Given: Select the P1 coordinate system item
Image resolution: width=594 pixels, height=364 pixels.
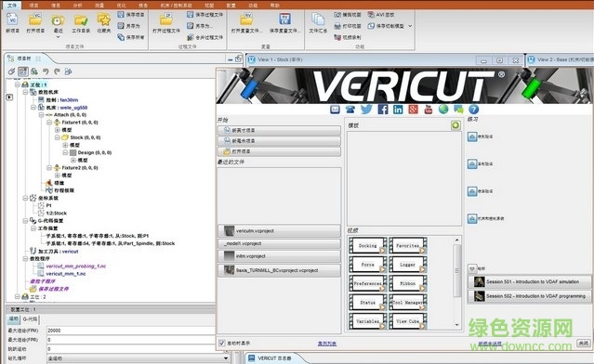Looking at the screenshot, I should pyautogui.click(x=49, y=205).
